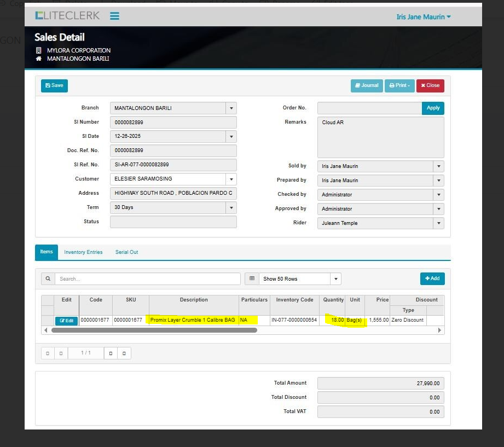Click the search magnifier icon in Items
The width and height of the screenshot is (504, 447).
pos(48,279)
